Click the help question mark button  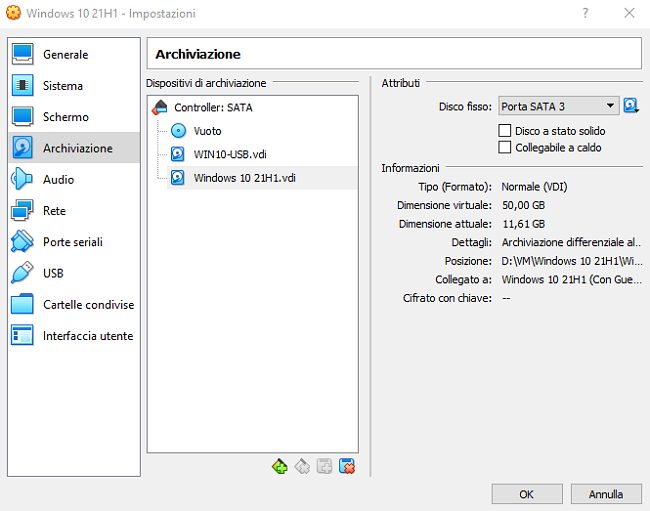coord(585,13)
